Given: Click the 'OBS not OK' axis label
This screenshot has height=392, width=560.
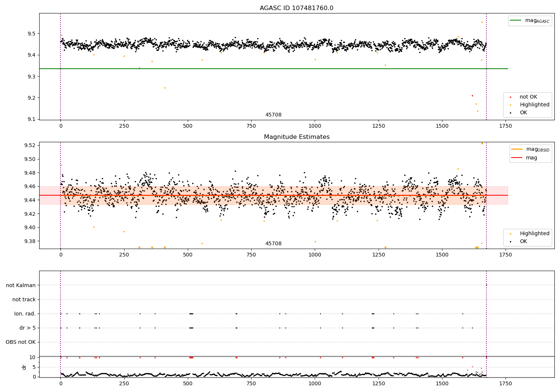Looking at the screenshot, I should [x=21, y=342].
